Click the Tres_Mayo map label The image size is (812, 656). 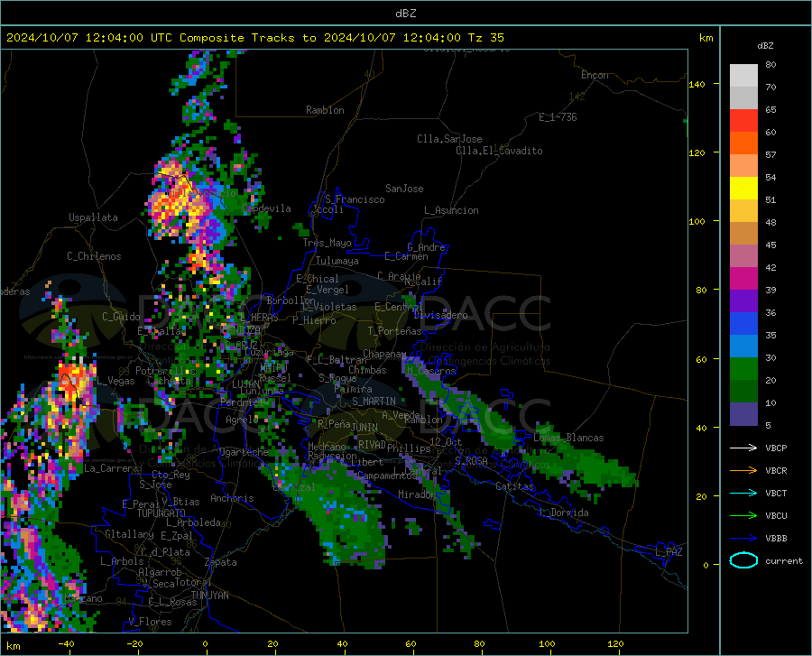[x=327, y=243]
